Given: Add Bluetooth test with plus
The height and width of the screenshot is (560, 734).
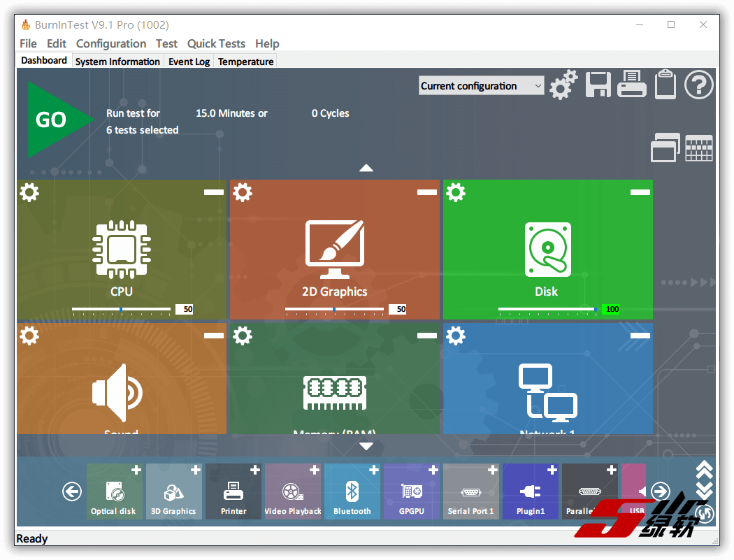Looking at the screenshot, I should 374,470.
